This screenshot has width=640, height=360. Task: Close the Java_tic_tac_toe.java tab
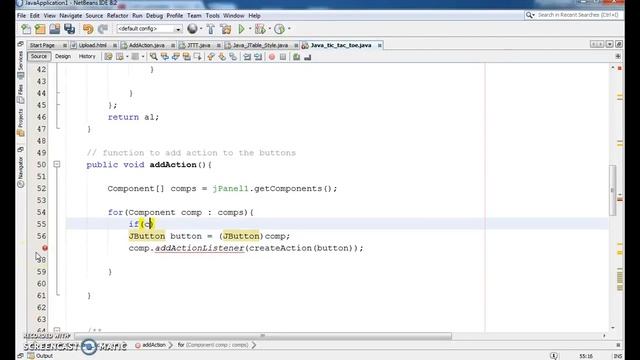[x=380, y=45]
